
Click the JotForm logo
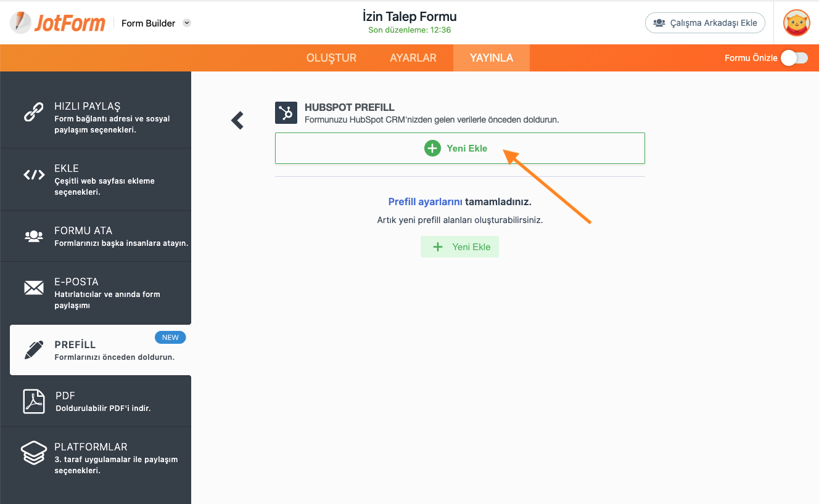point(57,23)
